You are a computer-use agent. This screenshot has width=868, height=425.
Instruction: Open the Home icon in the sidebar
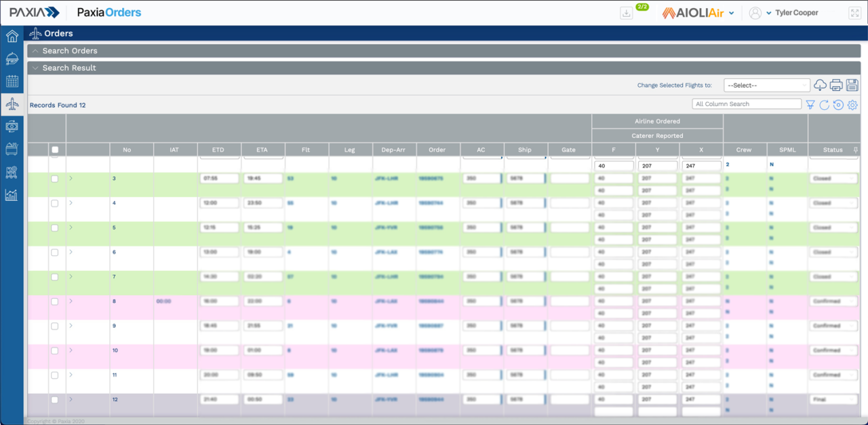pos(11,35)
